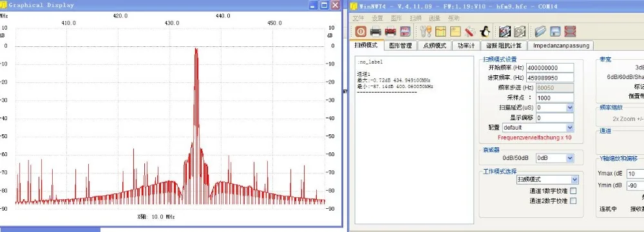This screenshot has width=644, height=232.
Task: Open the wrench and screwdriver settings icon
Action: pos(426,31)
